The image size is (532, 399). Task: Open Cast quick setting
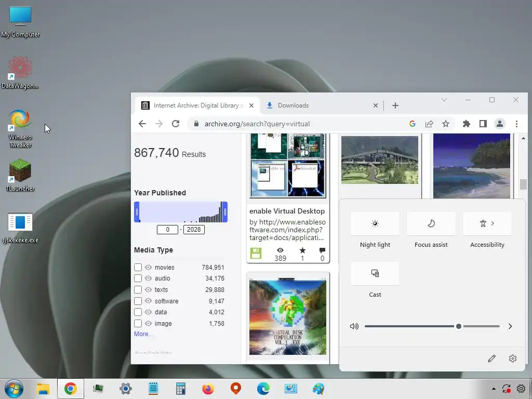tap(375, 273)
